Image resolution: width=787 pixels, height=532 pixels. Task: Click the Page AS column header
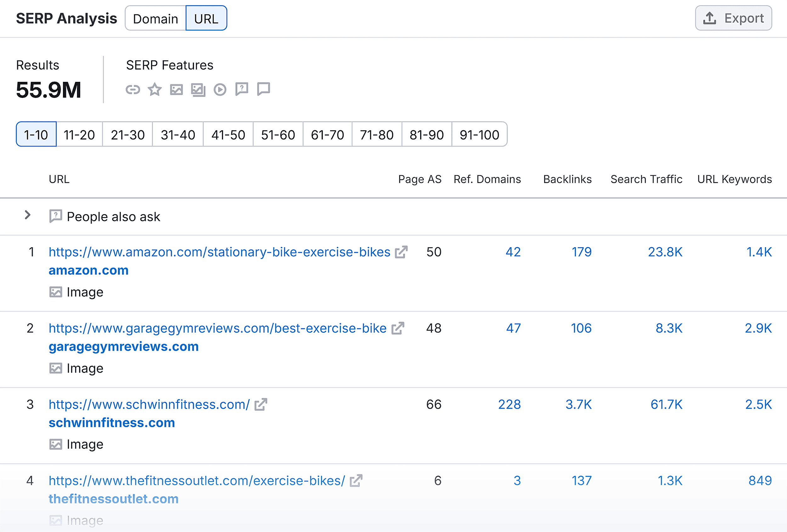coord(420,179)
